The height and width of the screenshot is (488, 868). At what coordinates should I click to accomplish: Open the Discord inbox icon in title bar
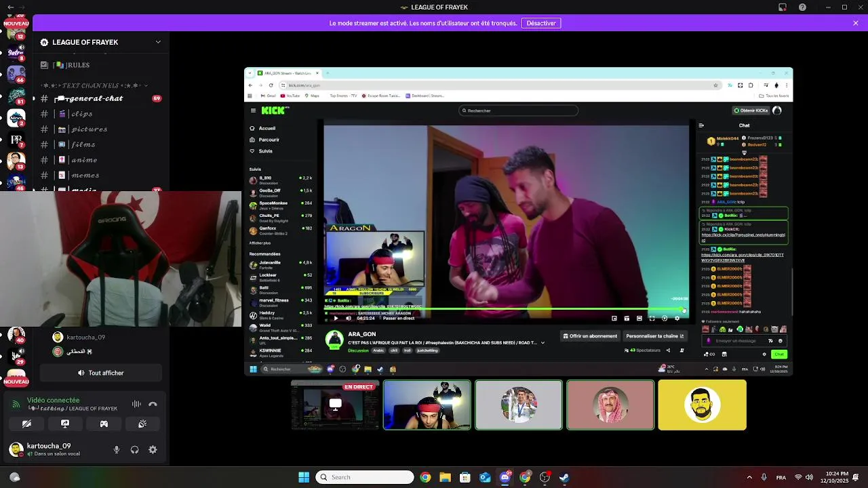[x=783, y=7]
